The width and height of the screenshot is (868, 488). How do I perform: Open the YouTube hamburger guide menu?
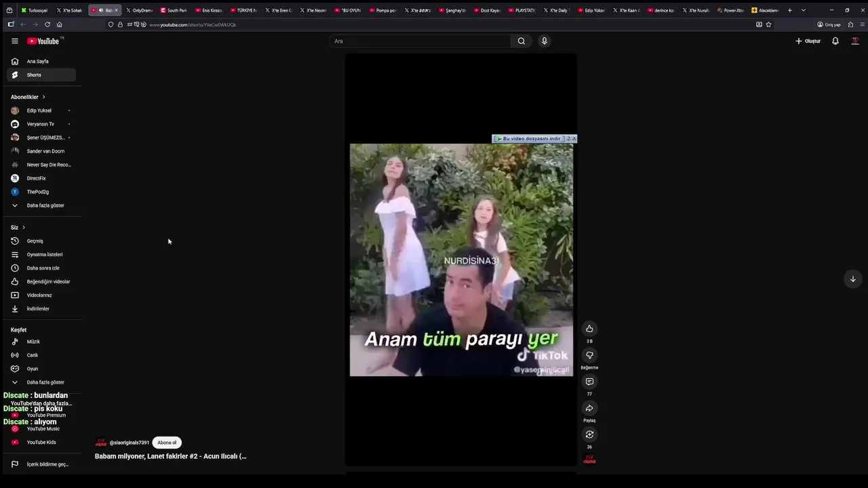[15, 41]
